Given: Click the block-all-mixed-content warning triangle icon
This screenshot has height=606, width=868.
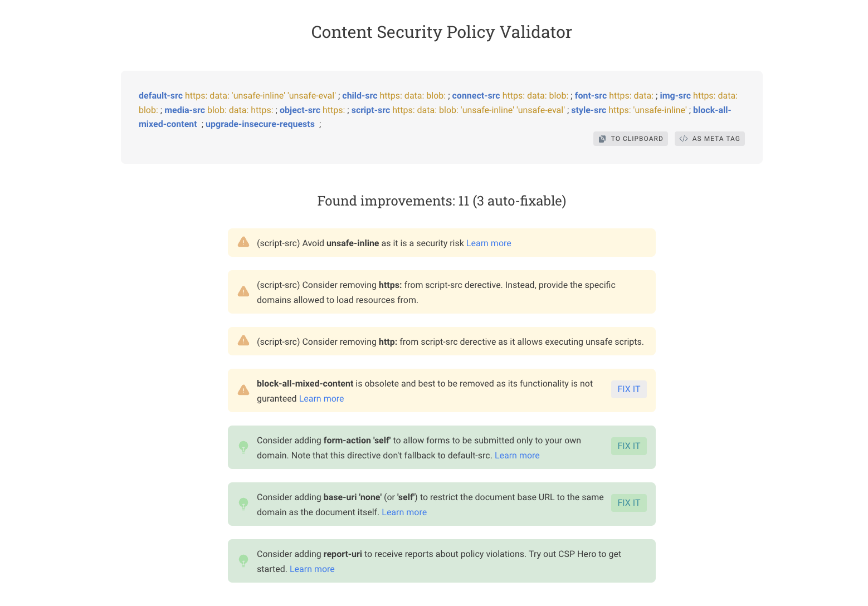Looking at the screenshot, I should click(243, 390).
